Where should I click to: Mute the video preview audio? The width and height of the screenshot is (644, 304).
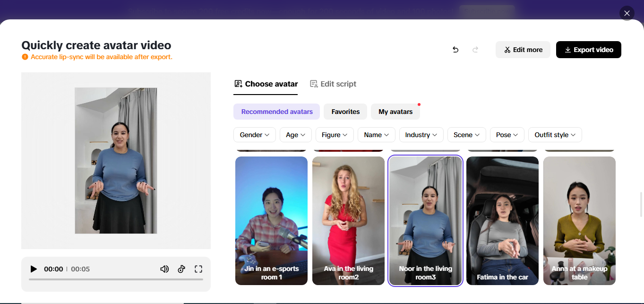[x=164, y=269]
